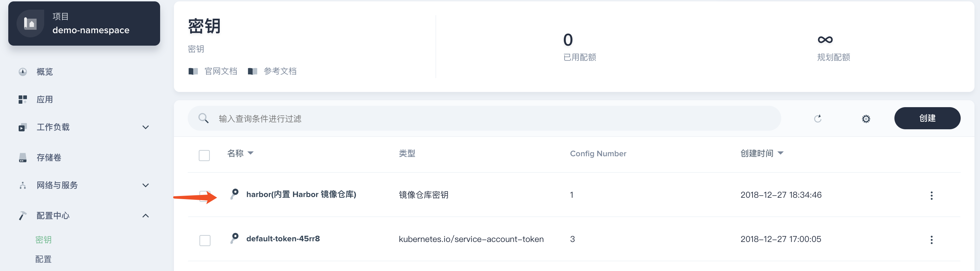Image resolution: width=980 pixels, height=271 pixels.
Task: Click the storage volume icon beside 存储卷
Action: coord(23,157)
